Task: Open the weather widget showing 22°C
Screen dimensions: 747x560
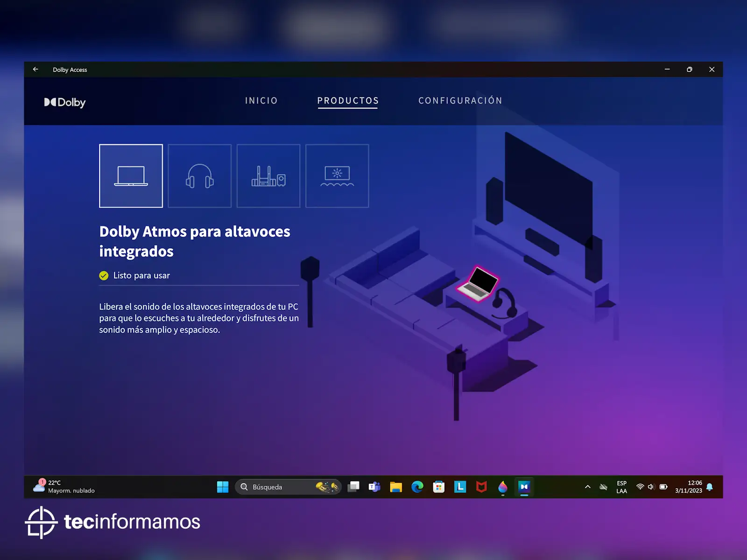Action: click(64, 487)
